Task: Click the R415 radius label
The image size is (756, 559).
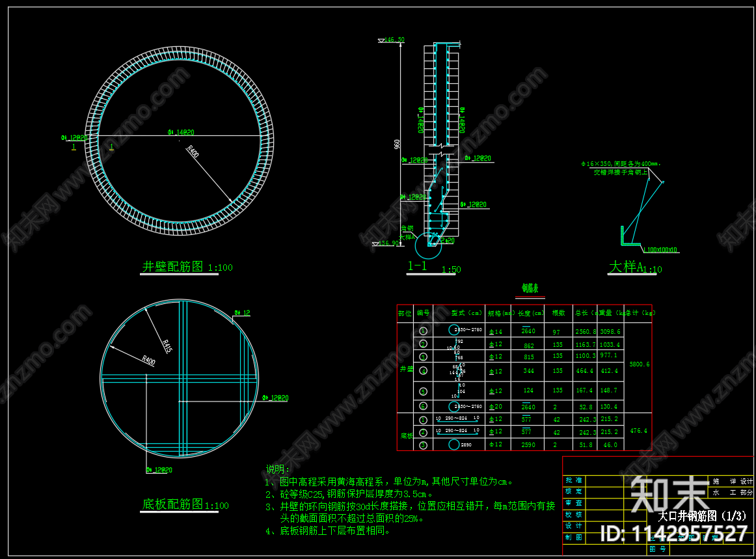Action: tap(167, 346)
